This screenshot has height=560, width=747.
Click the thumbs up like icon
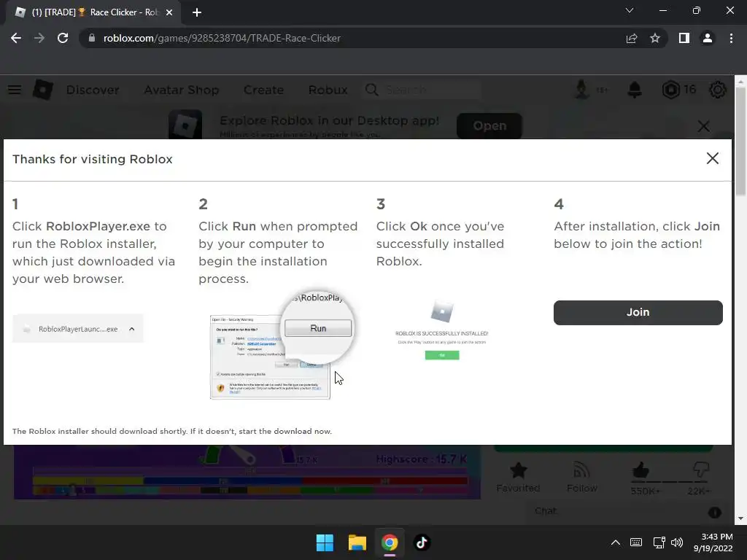(x=640, y=470)
